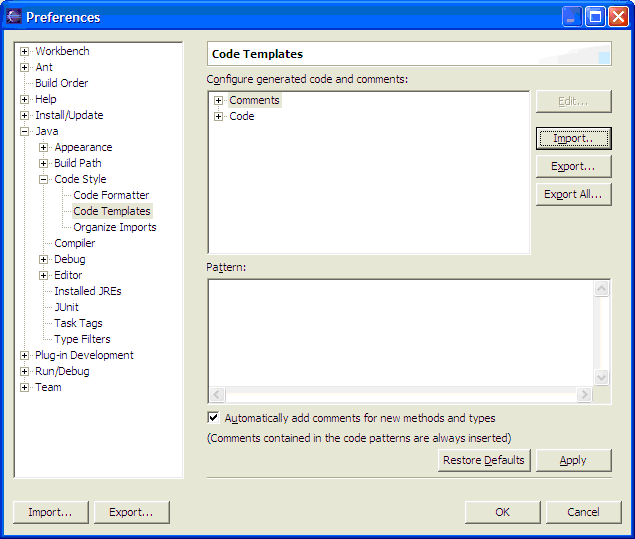Click the Pattern horizontal scrollbar right arrow

pyautogui.click(x=584, y=395)
